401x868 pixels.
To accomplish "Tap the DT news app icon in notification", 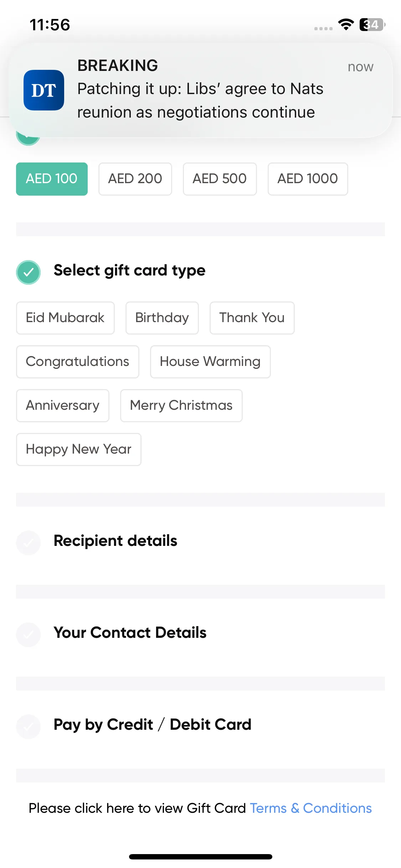I will 44,90.
